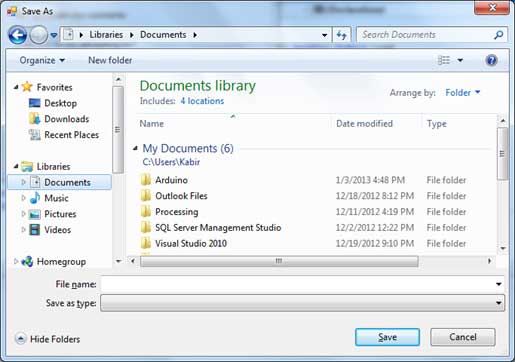
Task: Open the 4 locations link
Action: pyautogui.click(x=202, y=101)
